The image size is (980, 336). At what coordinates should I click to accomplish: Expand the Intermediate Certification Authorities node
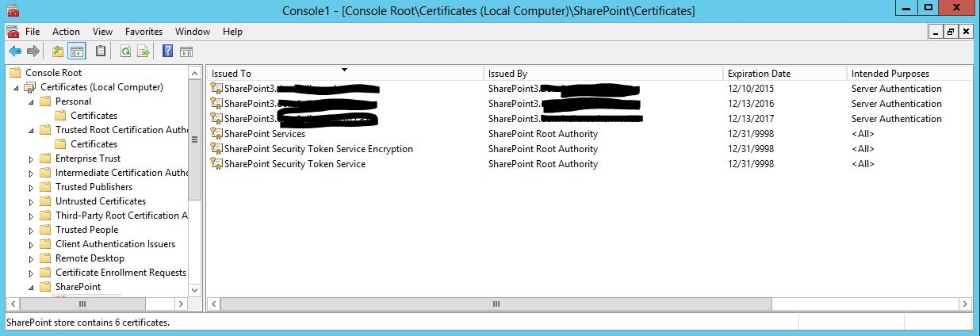tap(32, 173)
